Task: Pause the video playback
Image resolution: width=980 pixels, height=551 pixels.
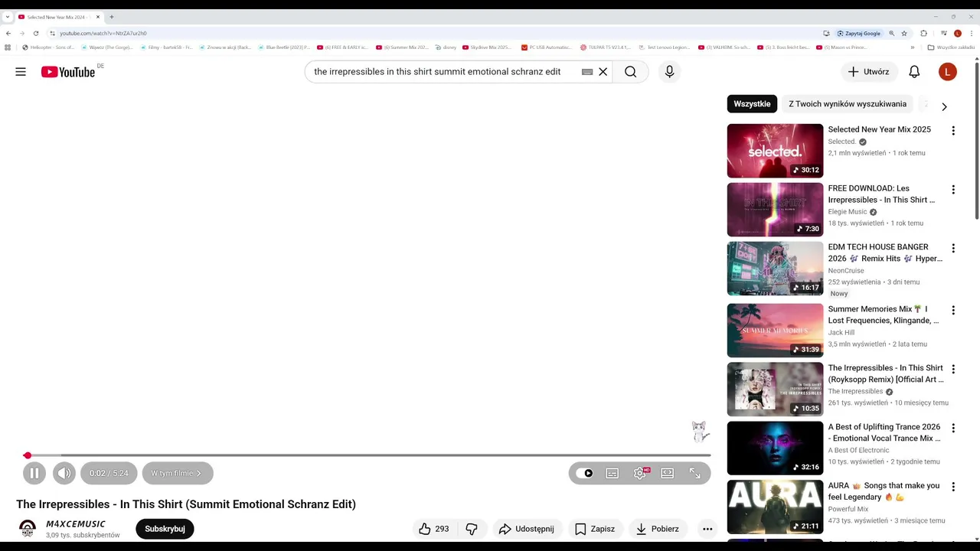Action: (x=34, y=473)
